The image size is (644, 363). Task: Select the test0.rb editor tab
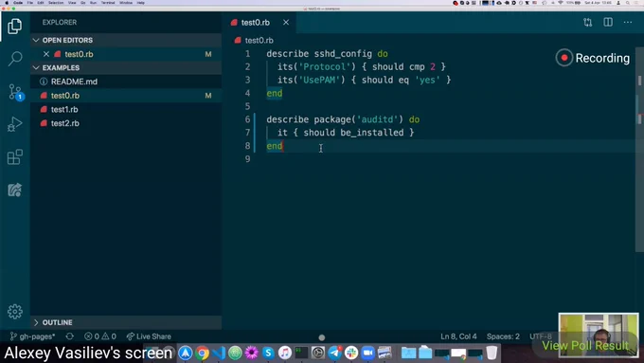pos(255,23)
